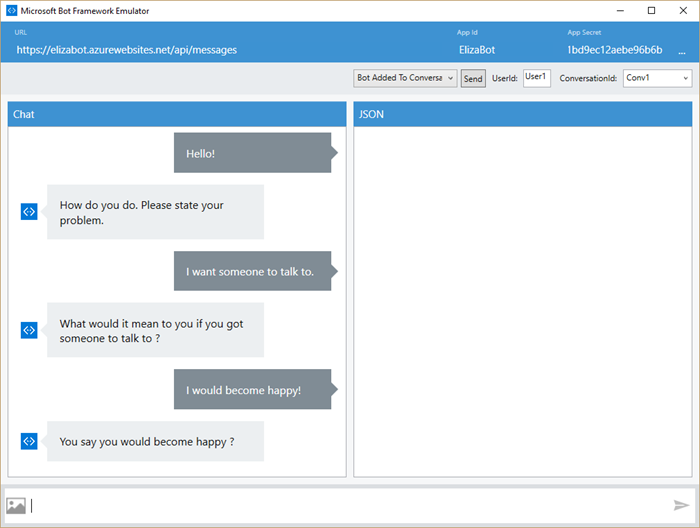Click bot avatar beside 'What would it mean'
Image resolution: width=700 pixels, height=528 pixels.
coord(29,330)
